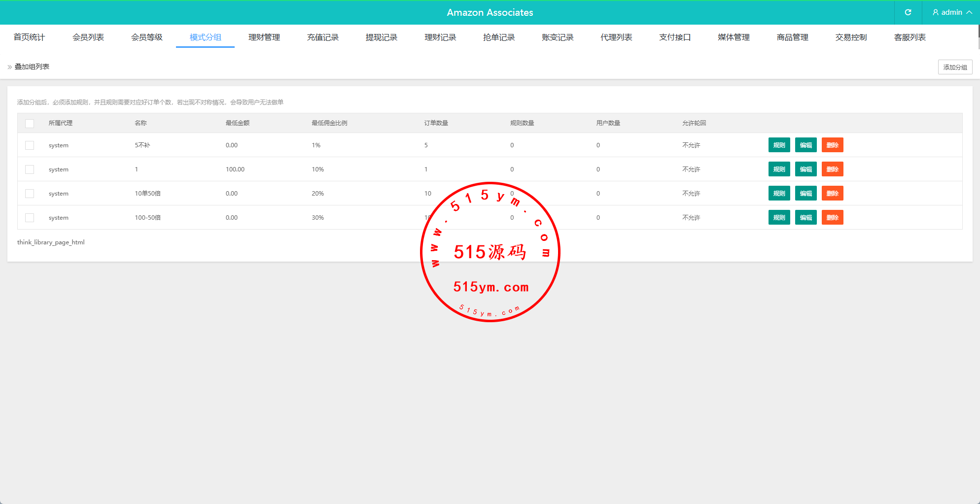Click 删除 on the 100-50倍 row
980x504 pixels.
(x=832, y=218)
